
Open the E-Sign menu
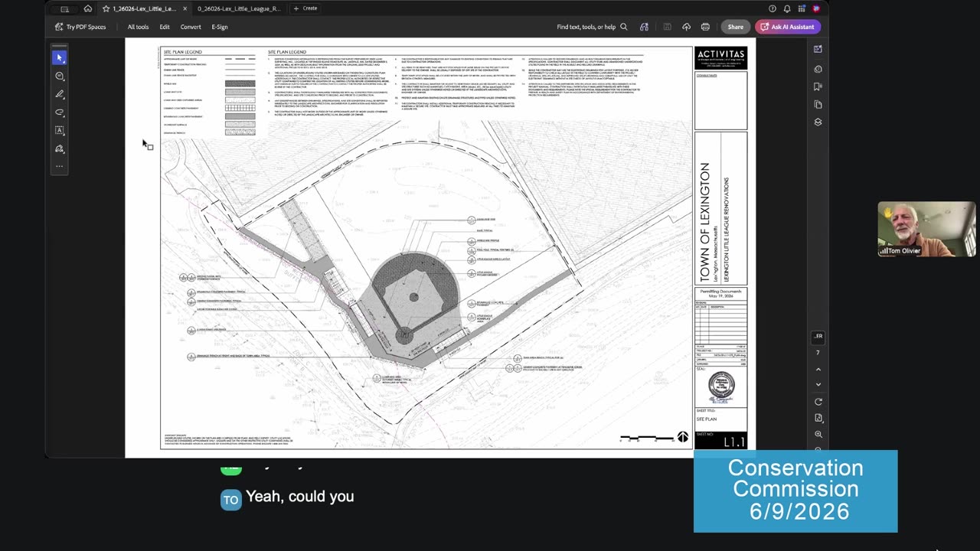[220, 27]
